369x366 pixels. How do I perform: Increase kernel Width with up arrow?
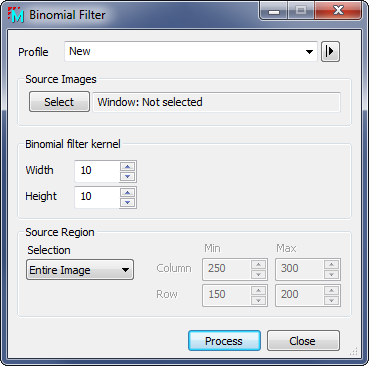pyautogui.click(x=127, y=167)
